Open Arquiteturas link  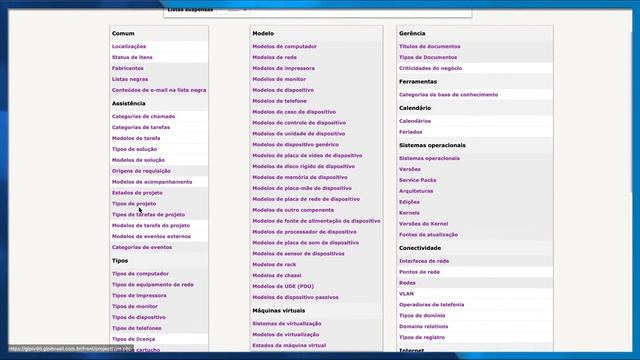coord(416,191)
